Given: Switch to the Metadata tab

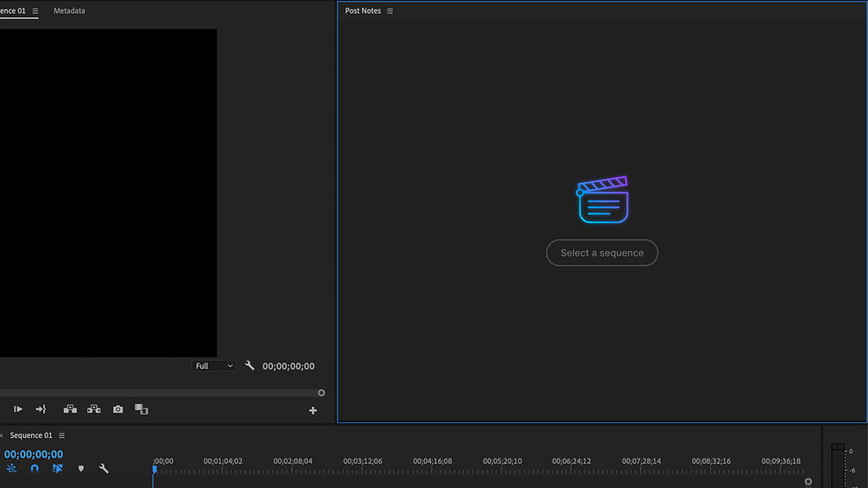Looking at the screenshot, I should (69, 10).
